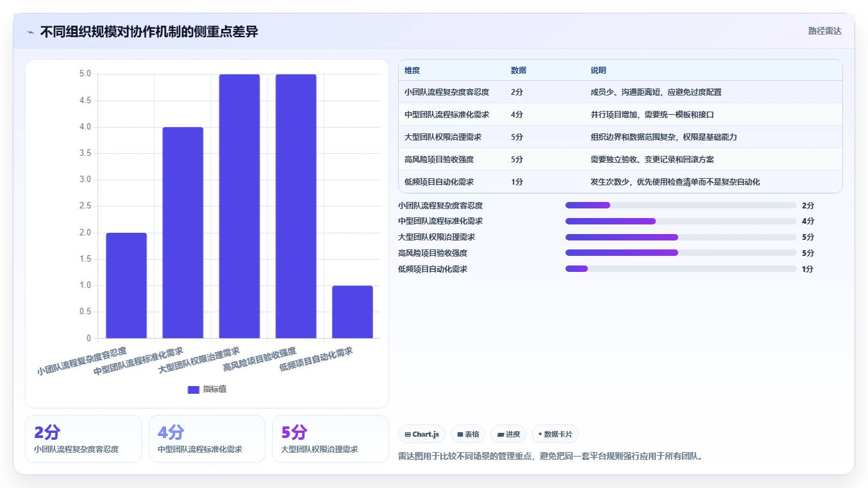Screen dimensions: 868x488
Task: Click the table cell 中型团队流程标准化需求
Action: point(447,115)
